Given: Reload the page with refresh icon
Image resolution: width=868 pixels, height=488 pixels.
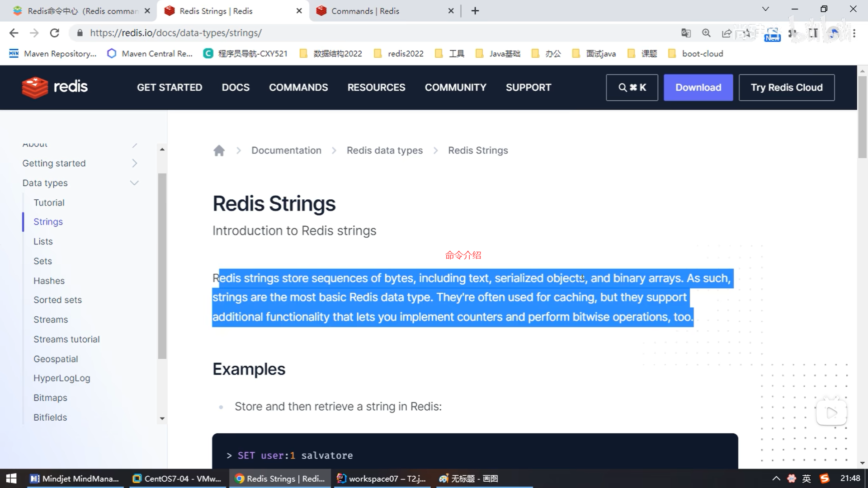Looking at the screenshot, I should click(55, 33).
